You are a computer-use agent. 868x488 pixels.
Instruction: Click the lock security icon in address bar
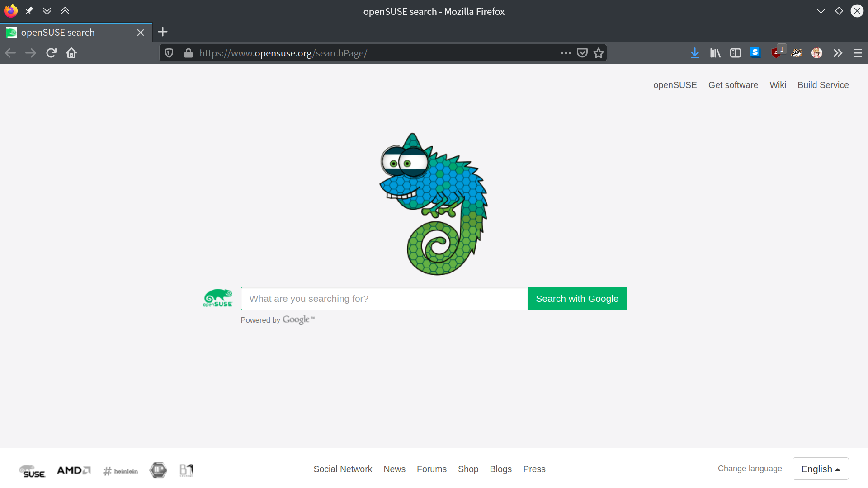[x=189, y=53]
